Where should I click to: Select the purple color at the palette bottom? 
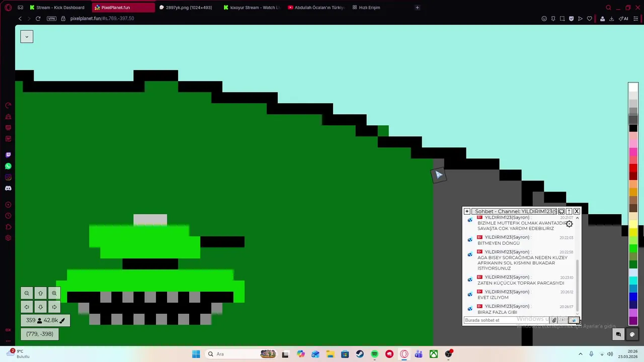pos(633,321)
